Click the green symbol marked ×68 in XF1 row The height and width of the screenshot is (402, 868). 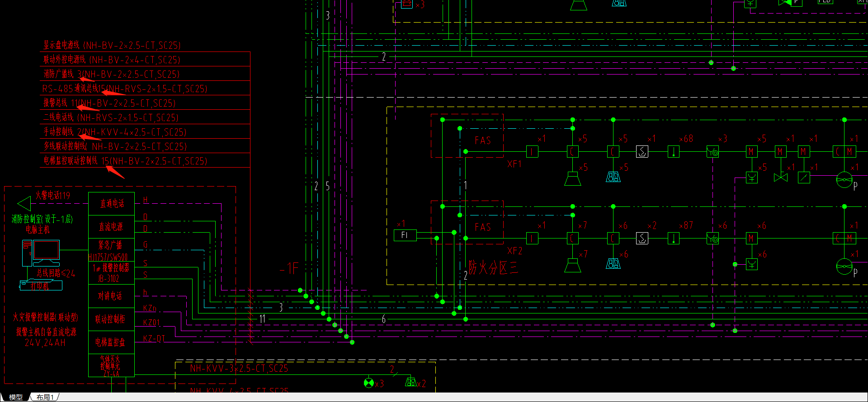click(x=674, y=152)
